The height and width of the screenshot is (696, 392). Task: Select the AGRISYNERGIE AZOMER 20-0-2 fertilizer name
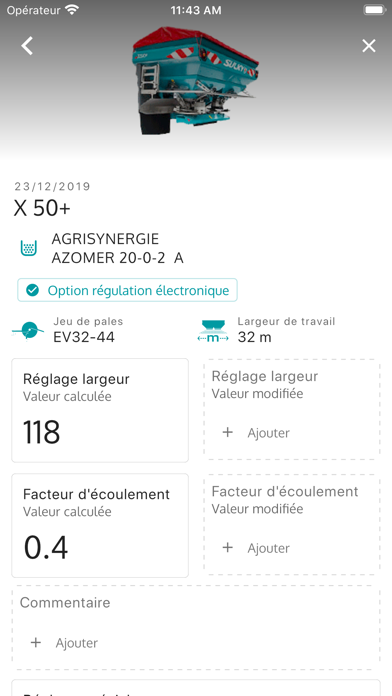tap(118, 248)
